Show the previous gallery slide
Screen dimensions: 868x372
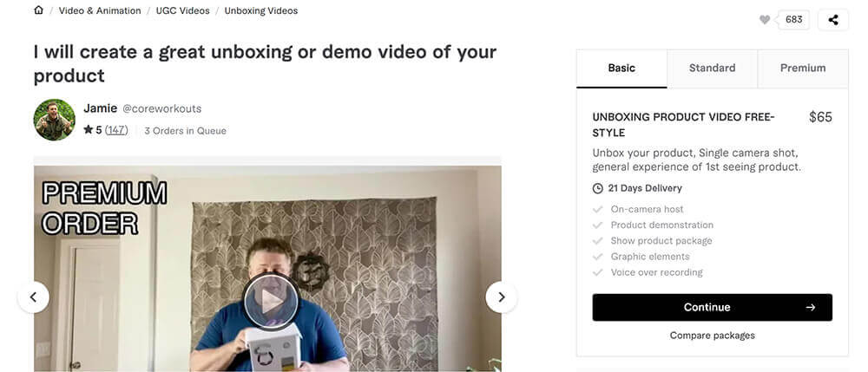coord(33,297)
